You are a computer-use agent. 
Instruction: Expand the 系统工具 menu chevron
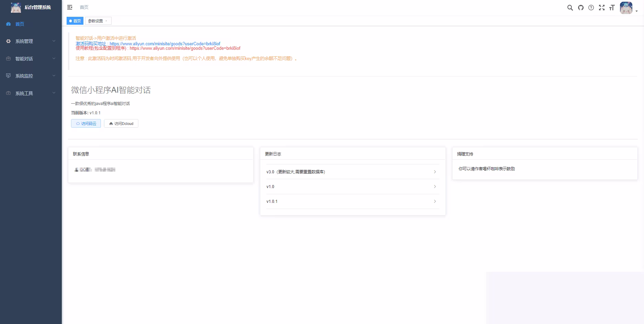tap(54, 93)
